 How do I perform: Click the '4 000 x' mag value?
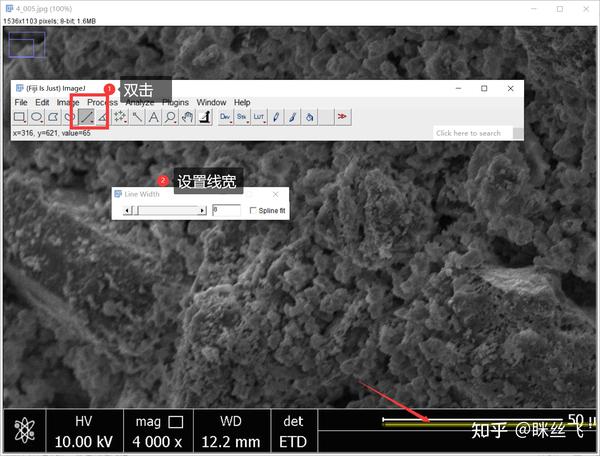tap(157, 442)
